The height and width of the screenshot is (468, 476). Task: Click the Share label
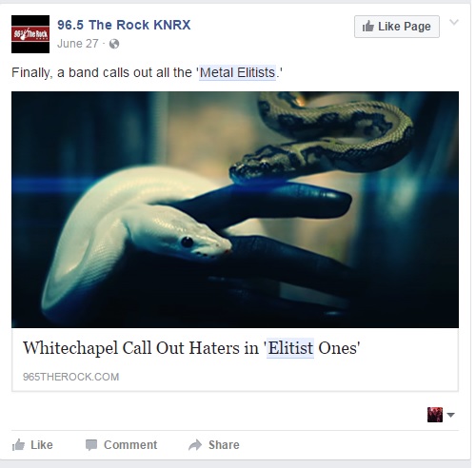[x=224, y=445]
